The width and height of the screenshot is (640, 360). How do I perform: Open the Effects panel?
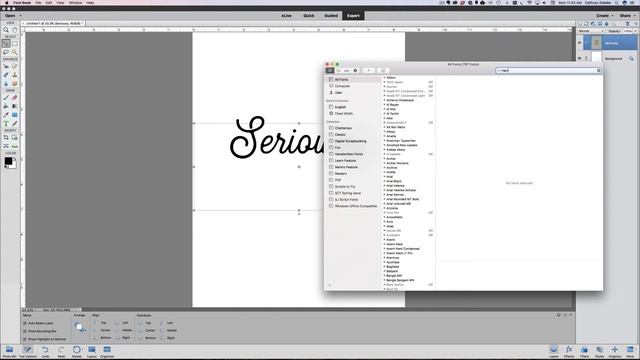tap(569, 351)
